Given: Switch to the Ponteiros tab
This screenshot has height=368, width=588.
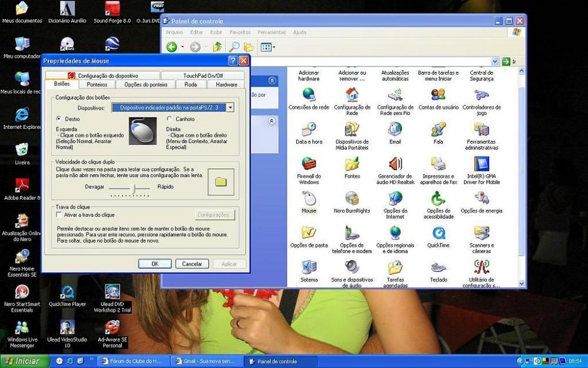Looking at the screenshot, I should (96, 85).
